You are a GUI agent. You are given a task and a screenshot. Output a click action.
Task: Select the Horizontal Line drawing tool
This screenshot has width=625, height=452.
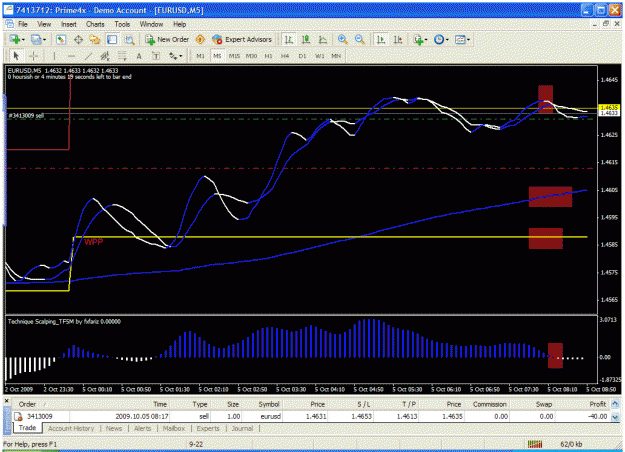(71, 56)
